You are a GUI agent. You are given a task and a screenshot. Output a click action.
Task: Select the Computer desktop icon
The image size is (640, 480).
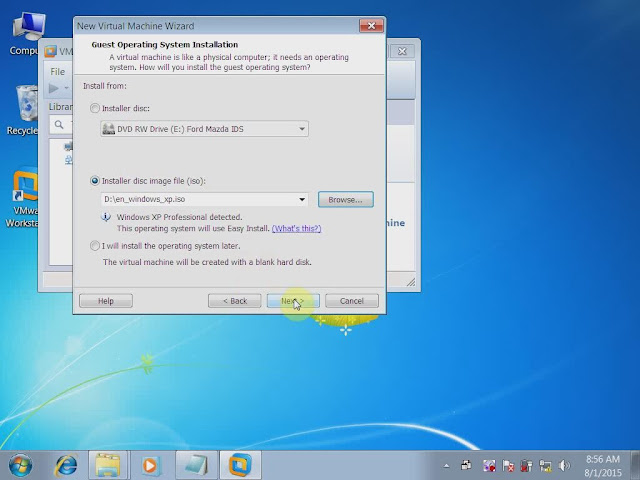click(x=26, y=34)
